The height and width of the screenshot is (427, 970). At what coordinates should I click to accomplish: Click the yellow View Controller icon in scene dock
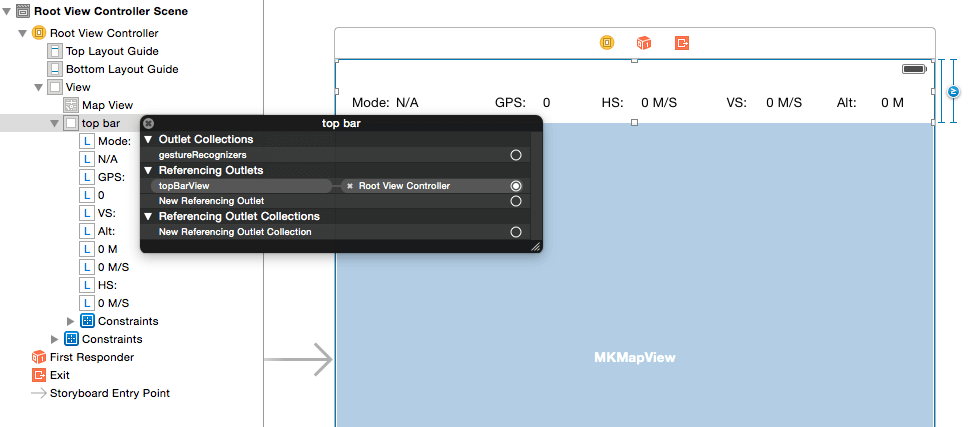(607, 43)
